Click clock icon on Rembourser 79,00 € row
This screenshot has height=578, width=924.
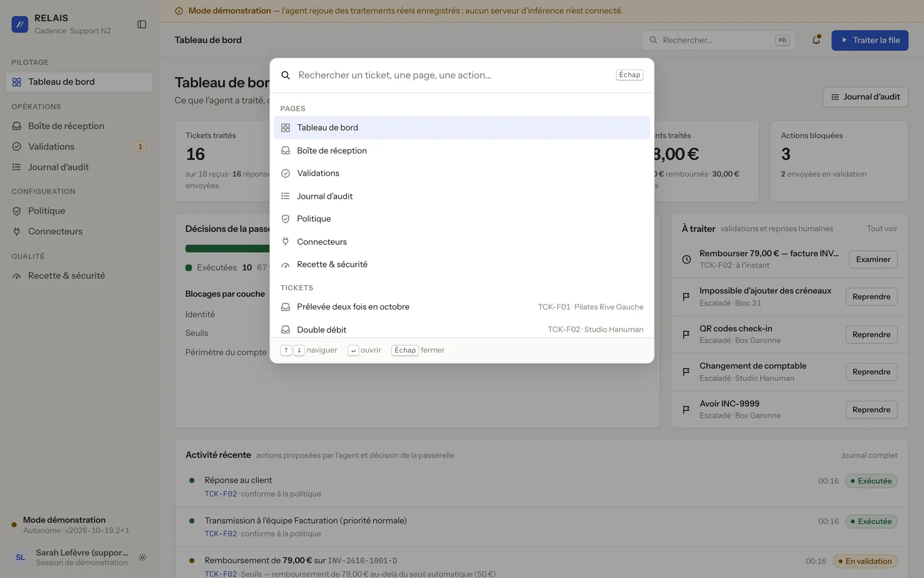point(686,260)
